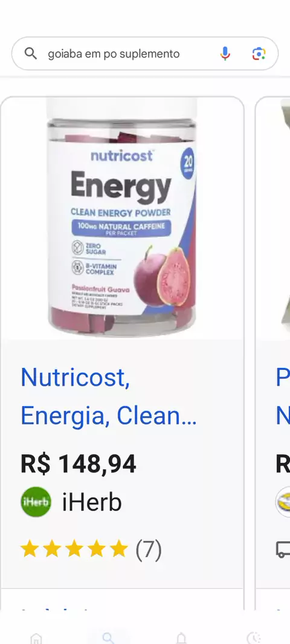290x644 pixels.
Task: Open the activity clock tab at bottom
Action: coord(253,639)
